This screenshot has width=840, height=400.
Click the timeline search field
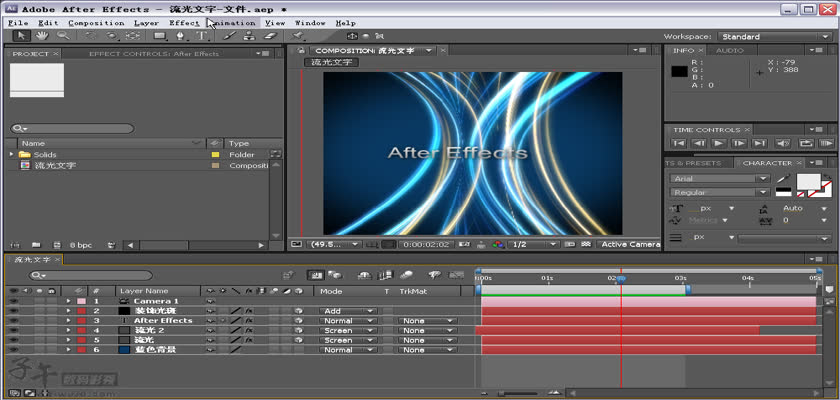click(91, 275)
